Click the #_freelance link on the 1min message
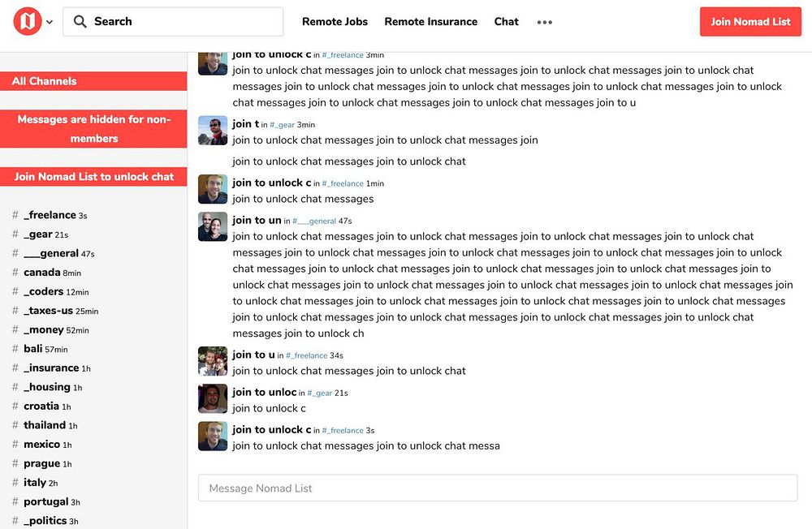This screenshot has height=529, width=812. coord(343,183)
